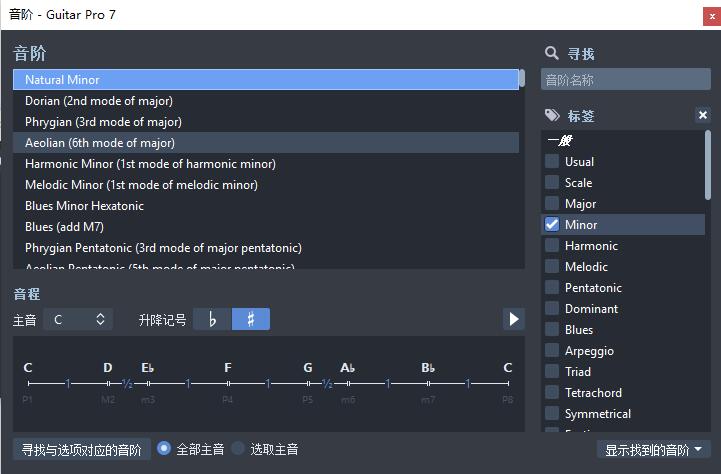Choose Harmonic Minor scale from list

point(150,164)
